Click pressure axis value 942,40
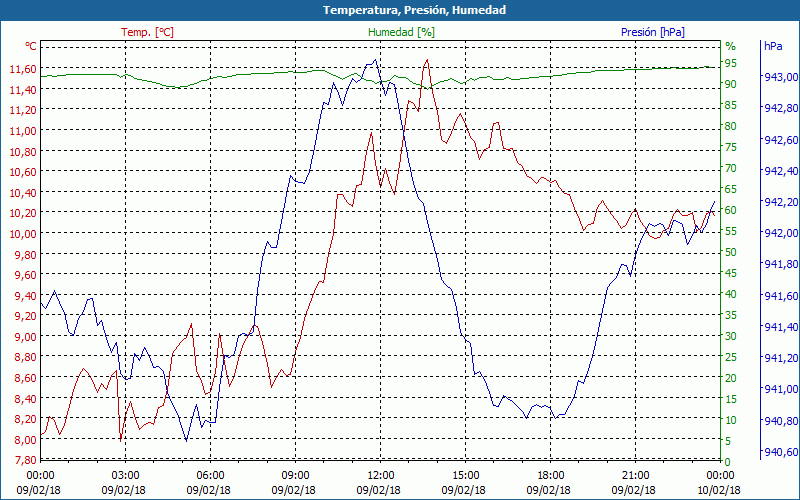Viewport: 800px width, 500px height. [781, 171]
